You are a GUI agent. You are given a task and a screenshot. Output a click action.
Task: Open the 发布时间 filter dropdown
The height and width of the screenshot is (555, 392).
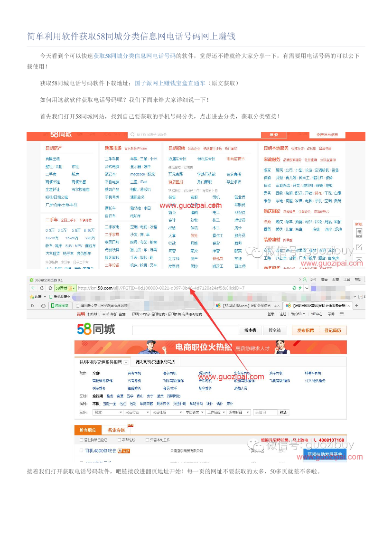click(239, 413)
